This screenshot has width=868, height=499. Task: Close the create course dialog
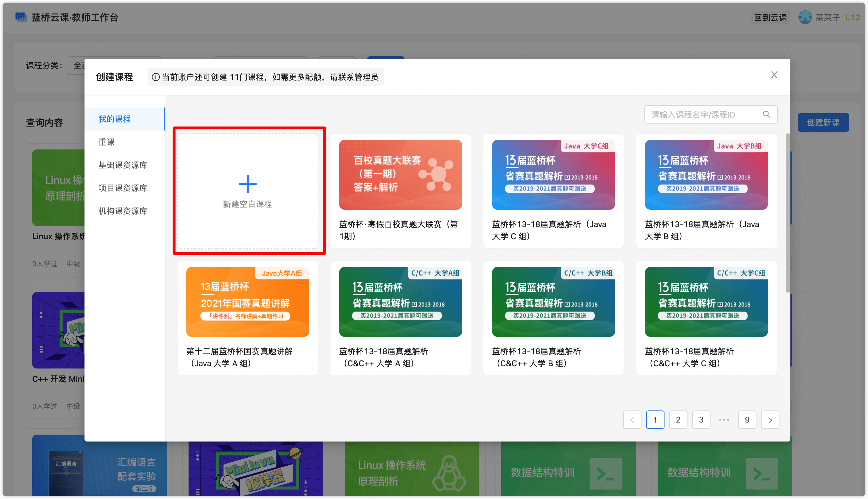[774, 75]
